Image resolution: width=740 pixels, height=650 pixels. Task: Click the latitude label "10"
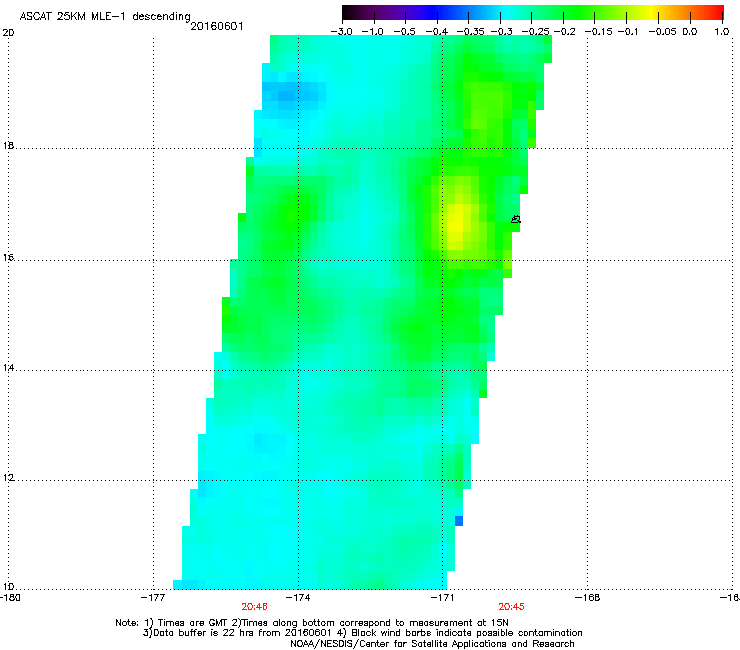(8, 587)
